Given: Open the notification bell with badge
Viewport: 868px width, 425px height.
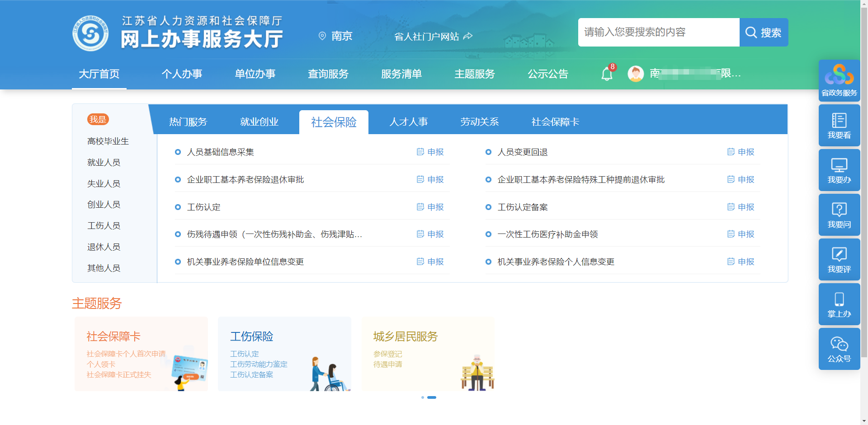Looking at the screenshot, I should click(607, 74).
